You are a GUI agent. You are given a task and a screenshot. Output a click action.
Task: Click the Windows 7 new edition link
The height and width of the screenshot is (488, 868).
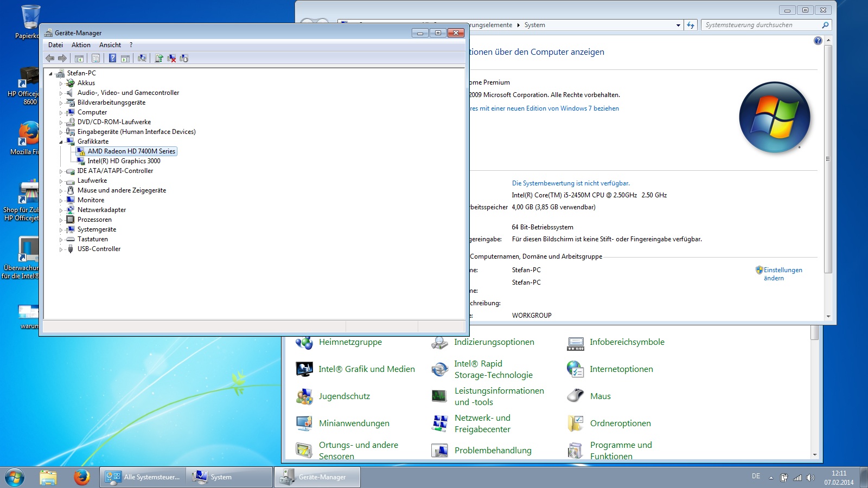click(544, 108)
